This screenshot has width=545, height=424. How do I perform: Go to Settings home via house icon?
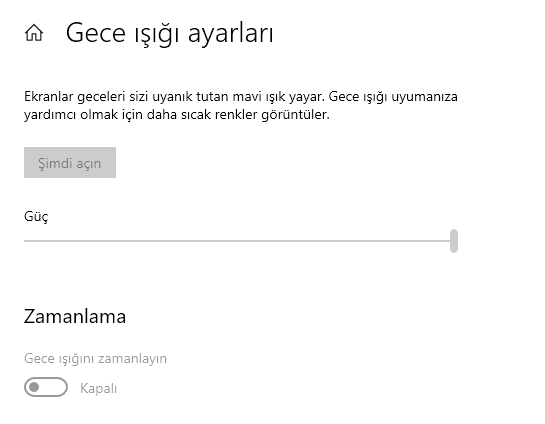point(34,33)
